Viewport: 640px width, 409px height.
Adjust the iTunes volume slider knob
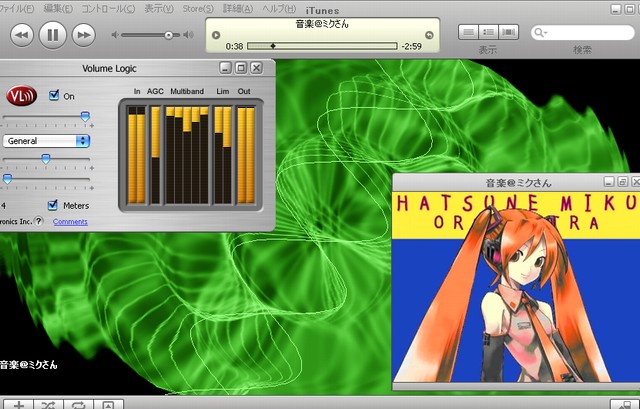pos(169,36)
